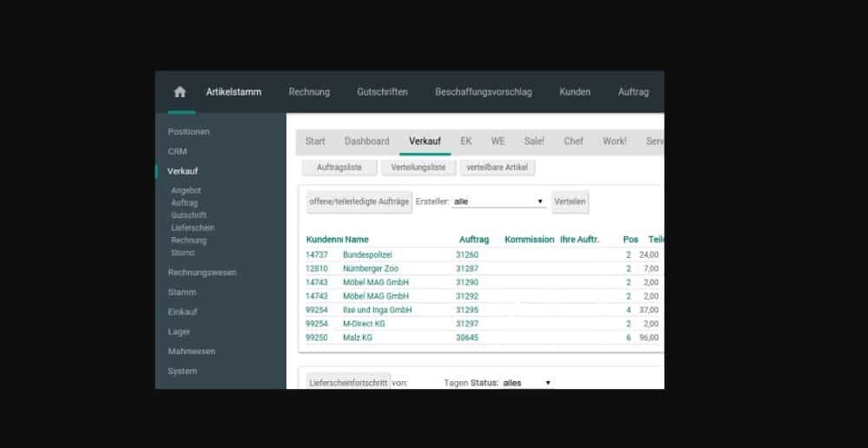Sort table by the Auftrag column header

(474, 239)
